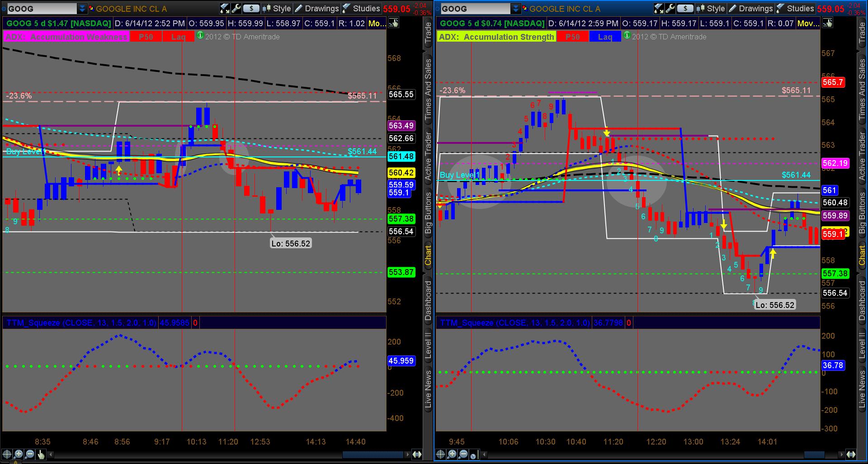The height and width of the screenshot is (464, 868).
Task: Click the P50 label in left chart
Action: pyautogui.click(x=146, y=37)
